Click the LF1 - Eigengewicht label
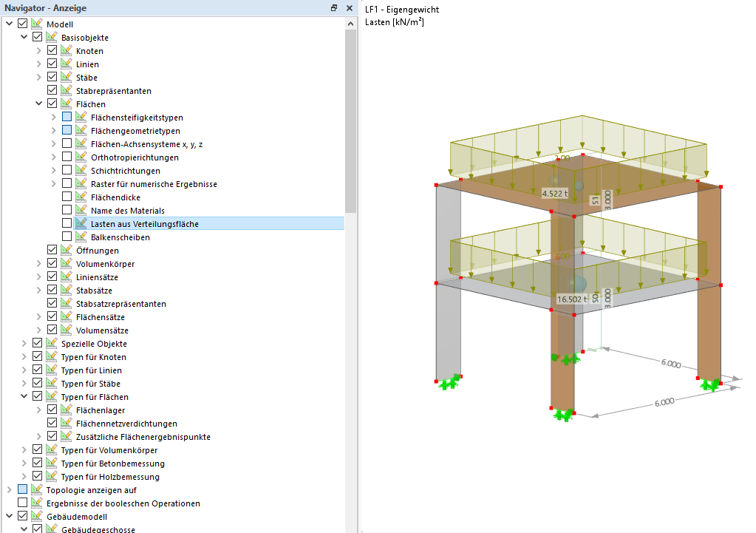The image size is (756, 533). click(x=402, y=9)
